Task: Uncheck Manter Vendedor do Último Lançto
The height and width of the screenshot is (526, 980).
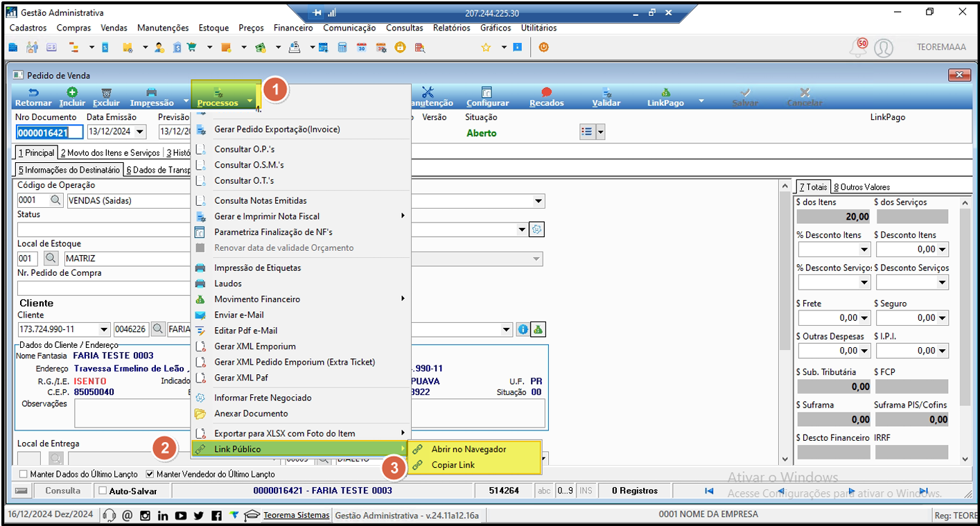Action: [150, 475]
